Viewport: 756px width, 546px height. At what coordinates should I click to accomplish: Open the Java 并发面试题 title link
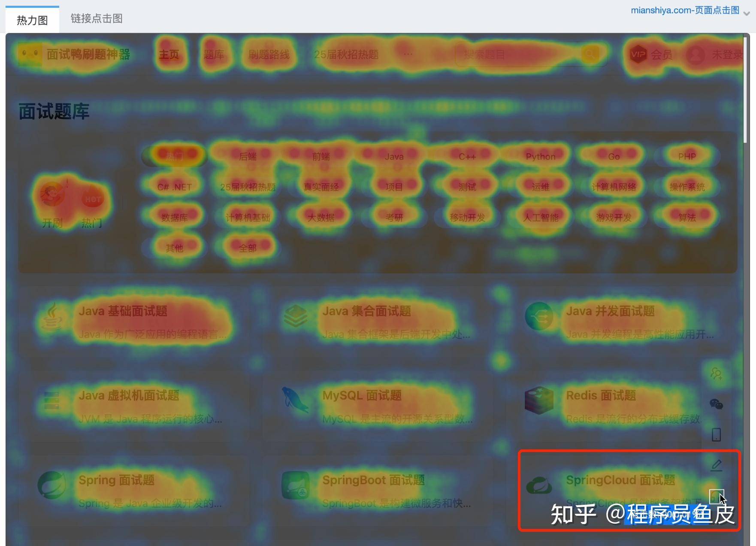tap(611, 311)
